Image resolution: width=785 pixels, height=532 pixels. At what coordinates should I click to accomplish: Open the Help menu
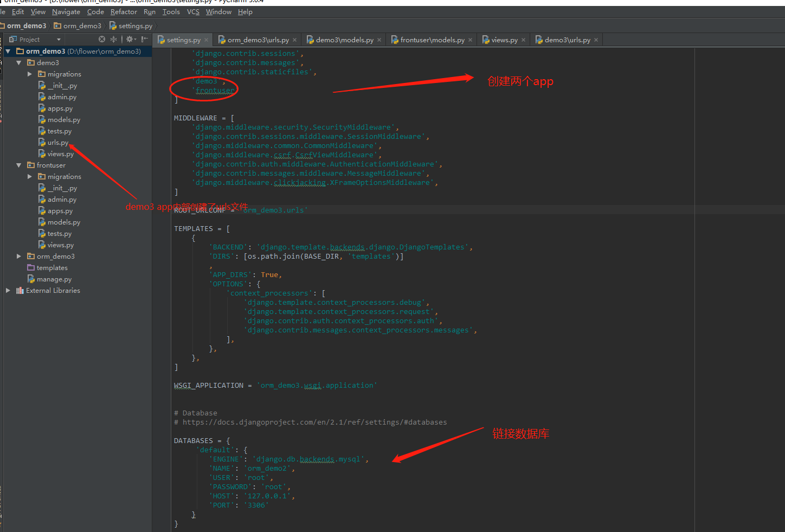(x=245, y=12)
